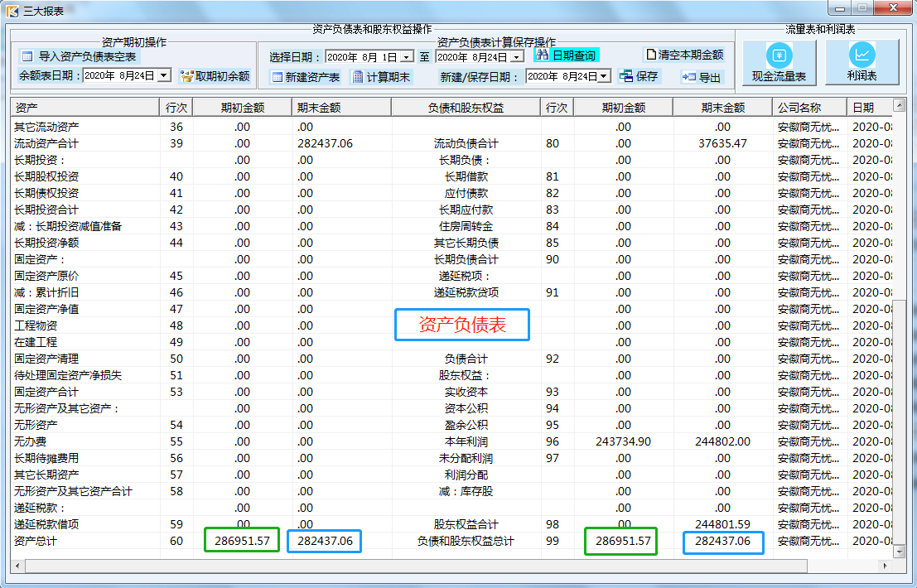Image resolution: width=917 pixels, height=588 pixels.
Task: Click the 导入资产负债表空表 import button
Action: [x=79, y=56]
